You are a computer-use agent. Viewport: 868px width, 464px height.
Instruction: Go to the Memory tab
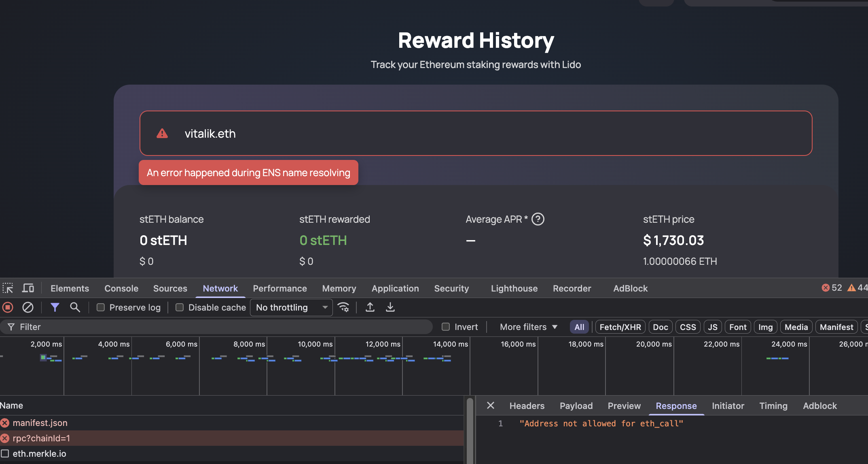[x=339, y=288]
